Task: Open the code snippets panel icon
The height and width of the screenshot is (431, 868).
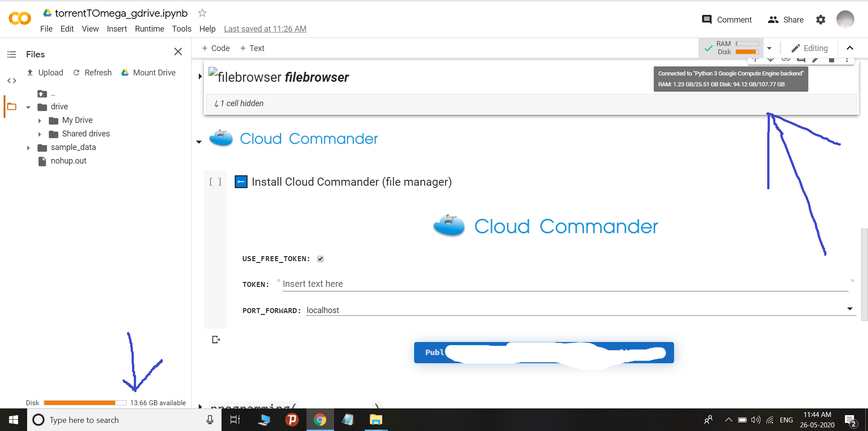Action: point(12,81)
